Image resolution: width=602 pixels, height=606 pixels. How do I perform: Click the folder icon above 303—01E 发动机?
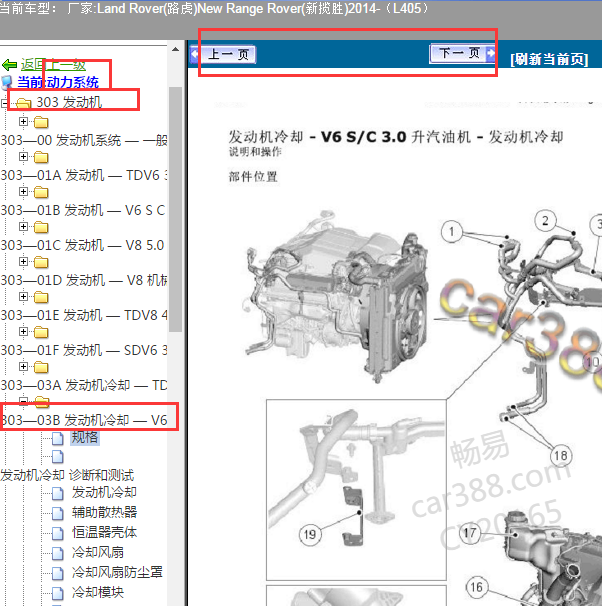pos(41,297)
